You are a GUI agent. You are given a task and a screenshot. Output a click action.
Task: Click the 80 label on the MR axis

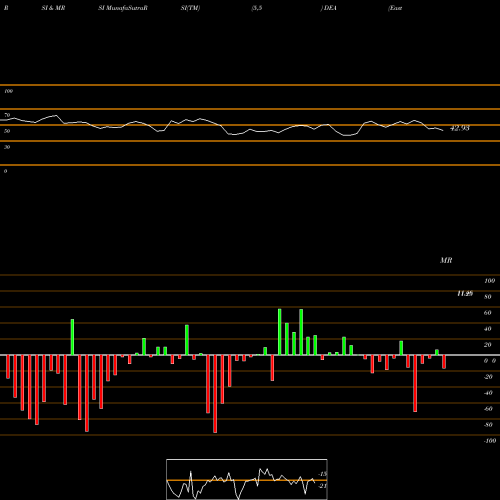488,297
